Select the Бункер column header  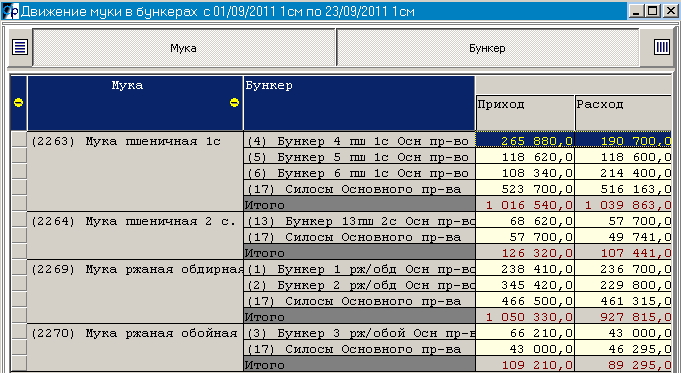coord(359,103)
